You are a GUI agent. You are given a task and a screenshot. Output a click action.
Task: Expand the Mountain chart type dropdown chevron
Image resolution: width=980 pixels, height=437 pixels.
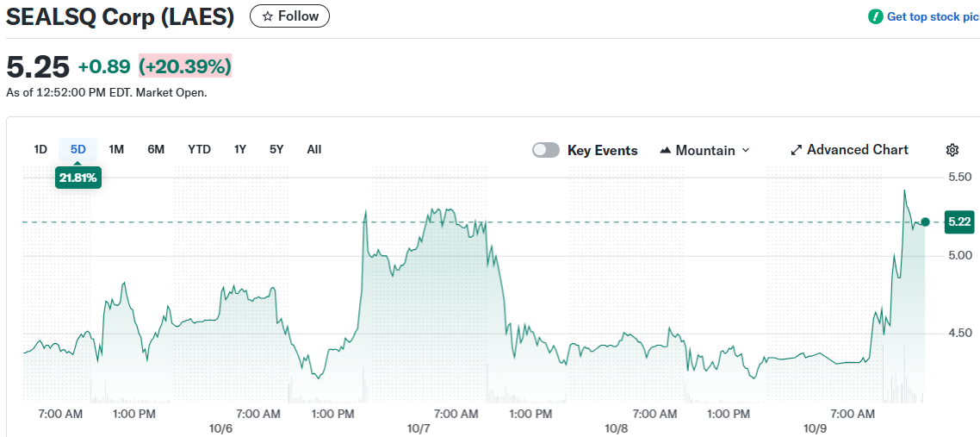click(746, 150)
